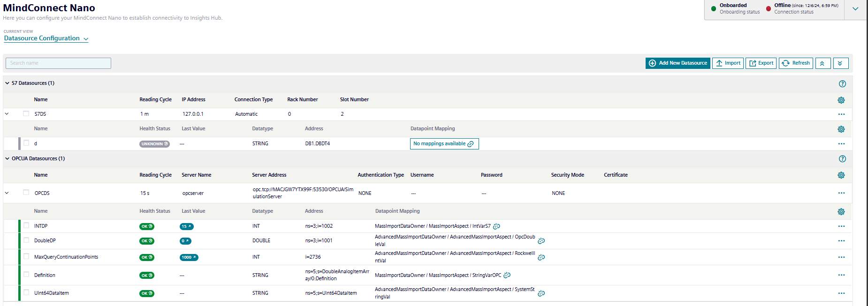Collapse the S7 Datasources section
The width and height of the screenshot is (868, 306).
point(7,83)
